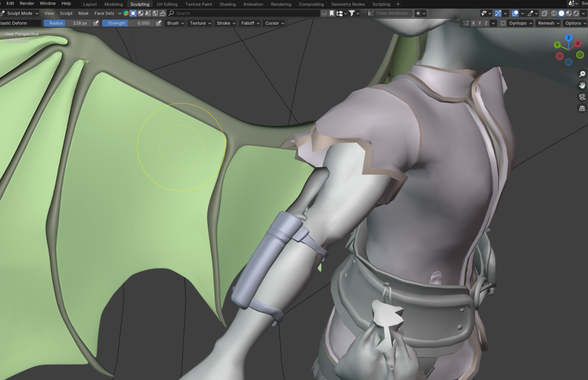The height and width of the screenshot is (380, 588).
Task: Switch perspective/orthographic with grid icon
Action: click(x=582, y=108)
